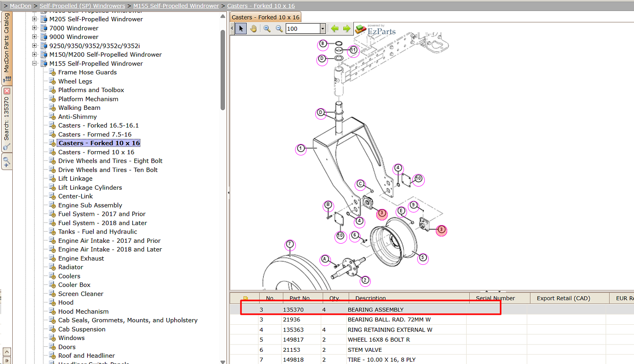Image resolution: width=634 pixels, height=364 pixels.
Task: Open the zoom level dropdown arrow
Action: click(322, 29)
